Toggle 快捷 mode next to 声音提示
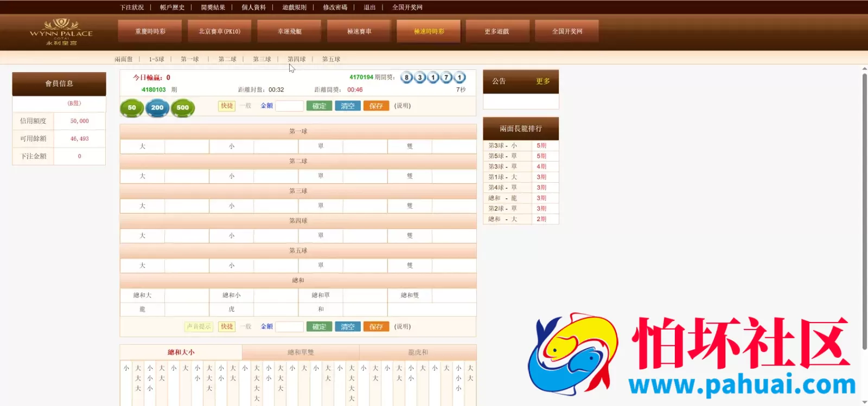 coord(227,326)
